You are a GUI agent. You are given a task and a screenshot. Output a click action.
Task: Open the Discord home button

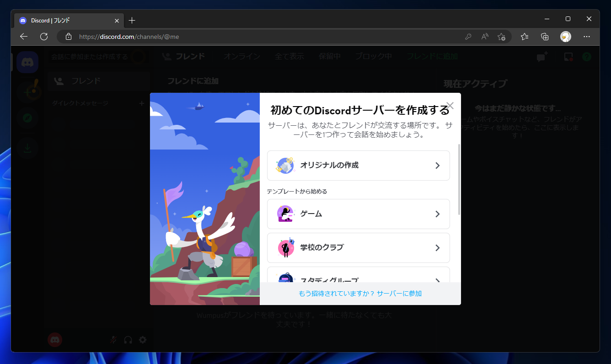(x=27, y=62)
